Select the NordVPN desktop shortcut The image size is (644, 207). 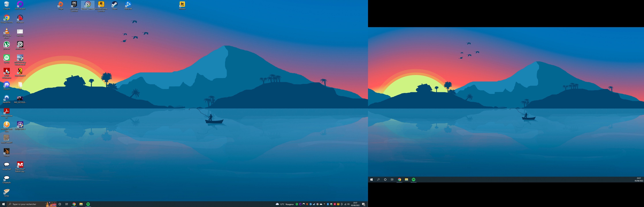6,98
